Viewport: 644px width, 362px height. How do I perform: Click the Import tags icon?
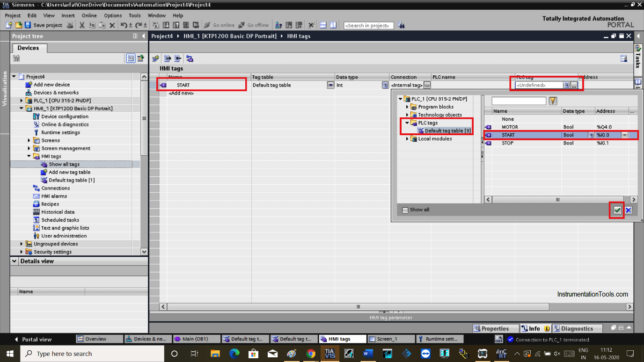pyautogui.click(x=178, y=58)
